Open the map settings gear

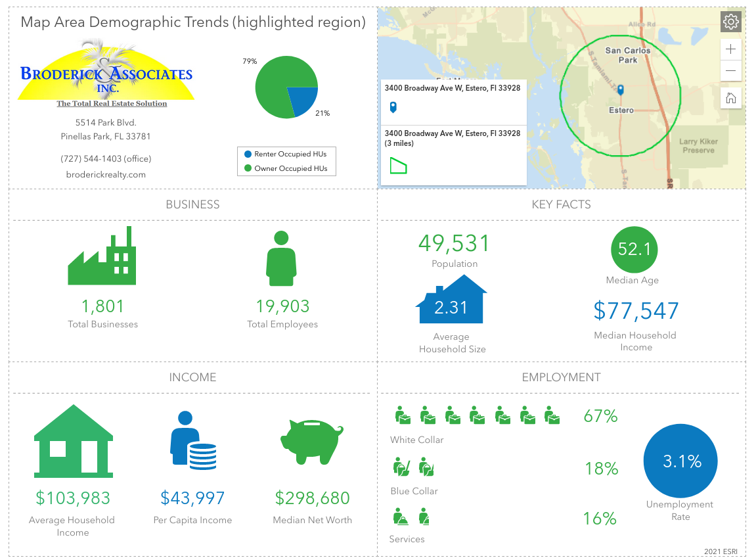tap(730, 22)
